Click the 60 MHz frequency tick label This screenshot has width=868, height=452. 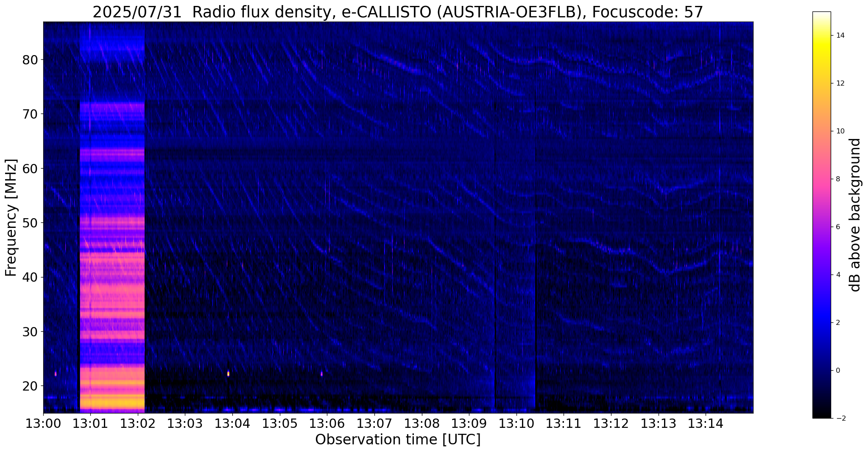(x=30, y=169)
